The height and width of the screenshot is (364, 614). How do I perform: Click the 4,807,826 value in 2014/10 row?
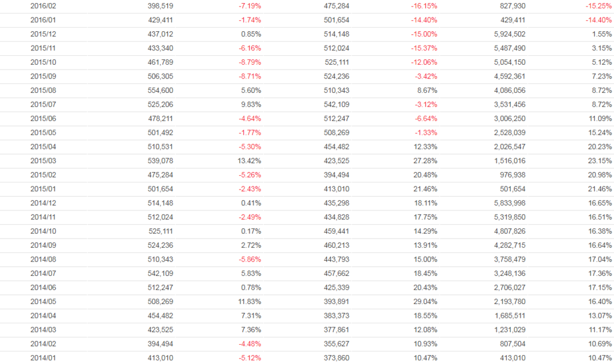(x=510, y=231)
